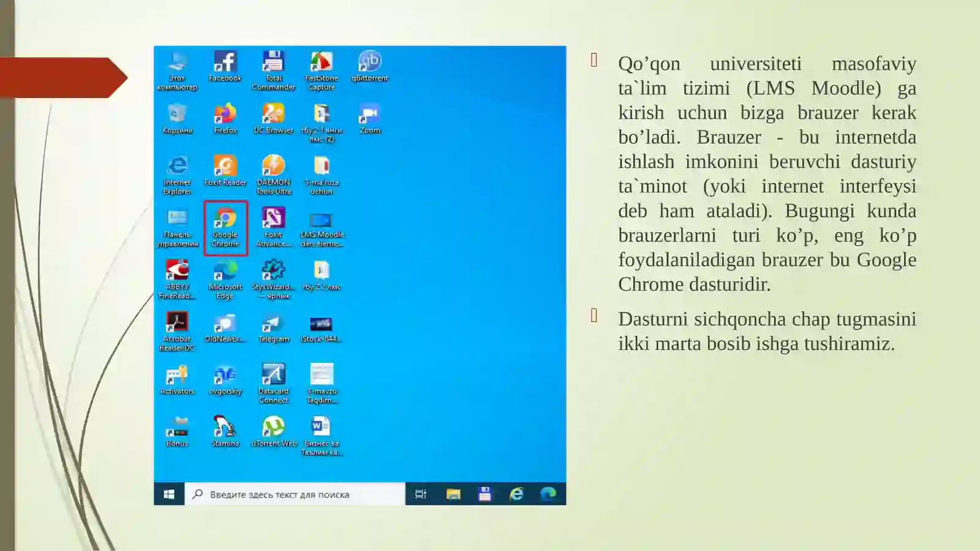Open DAEMON Tools Ultra shortcut
The image size is (980, 551).
point(273,175)
